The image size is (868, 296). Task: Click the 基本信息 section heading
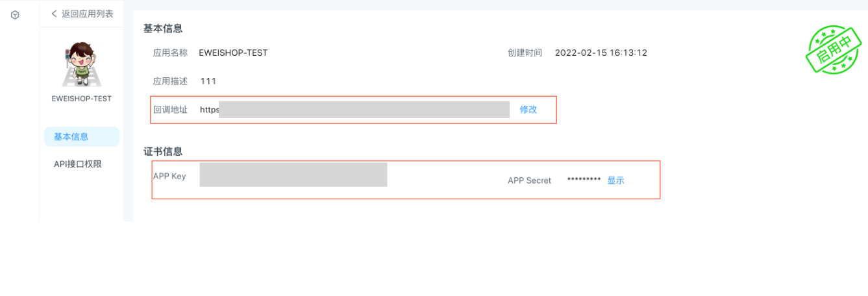click(x=163, y=29)
